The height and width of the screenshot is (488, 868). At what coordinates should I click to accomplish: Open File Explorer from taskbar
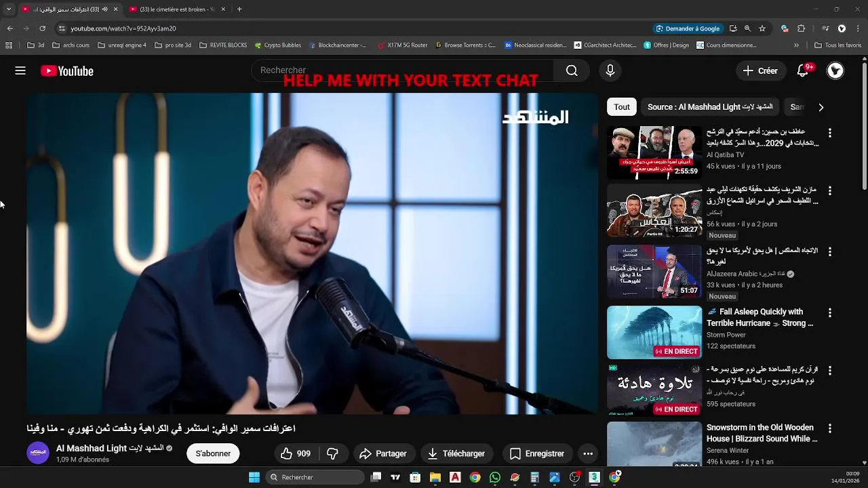tap(435, 477)
